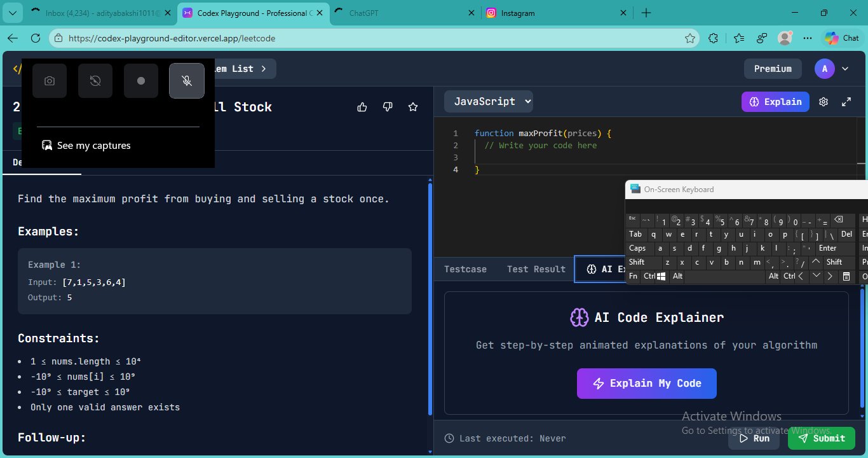Screen dimensions: 868x458
Task: Click the camera screenshot capture icon
Action: [50, 81]
